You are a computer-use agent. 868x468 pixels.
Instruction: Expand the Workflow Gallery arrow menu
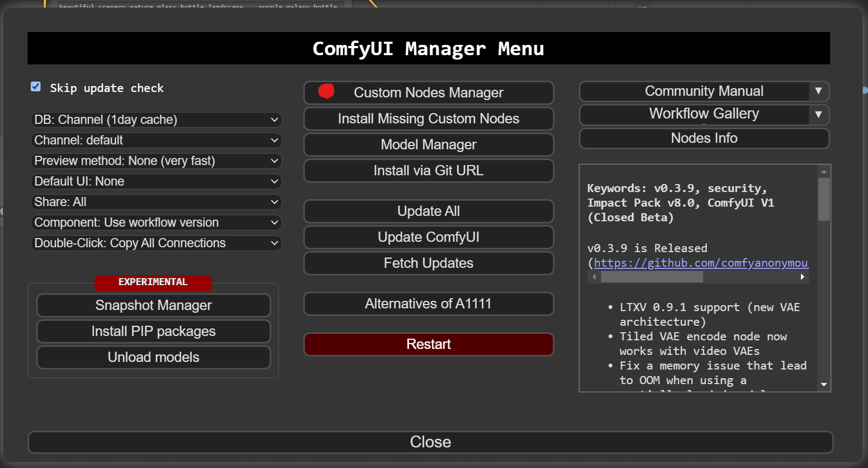[x=818, y=114]
